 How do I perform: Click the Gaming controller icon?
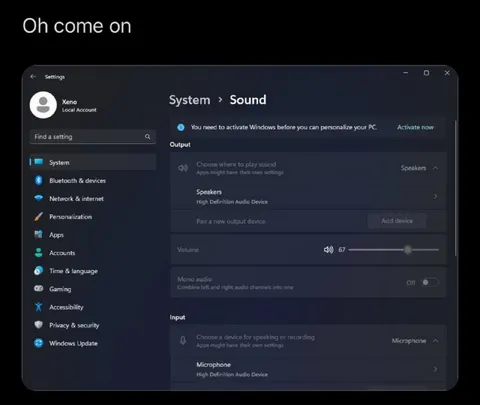39,289
